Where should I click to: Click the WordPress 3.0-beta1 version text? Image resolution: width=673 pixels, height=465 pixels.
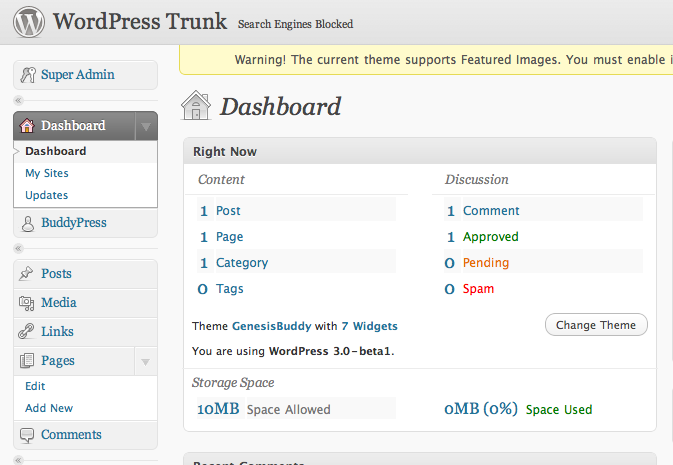tap(330, 351)
